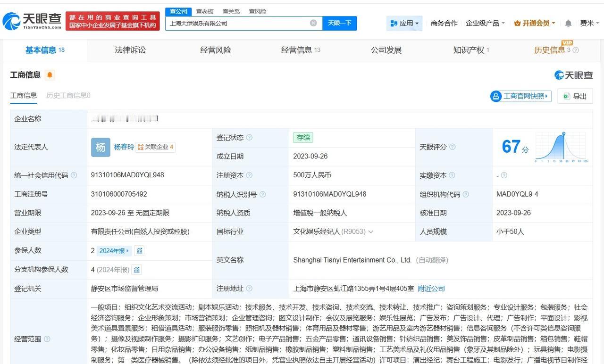Open the 法律诉讼 tab
604x364 pixels.
pos(130,50)
